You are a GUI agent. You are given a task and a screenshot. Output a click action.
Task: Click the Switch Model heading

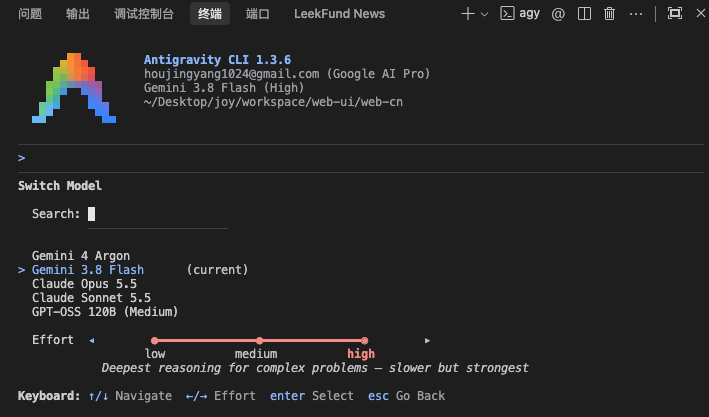[x=60, y=186]
